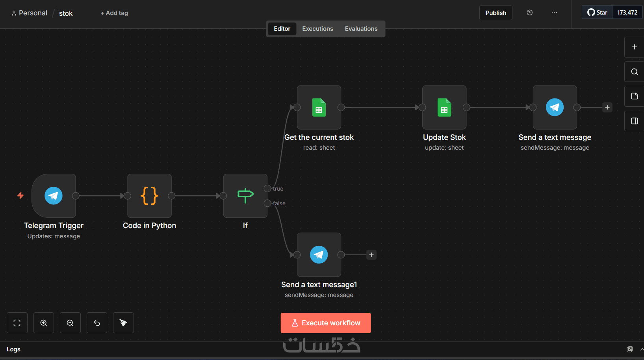Zoom to fit the workflow canvas
The width and height of the screenshot is (644, 360).
(x=17, y=323)
